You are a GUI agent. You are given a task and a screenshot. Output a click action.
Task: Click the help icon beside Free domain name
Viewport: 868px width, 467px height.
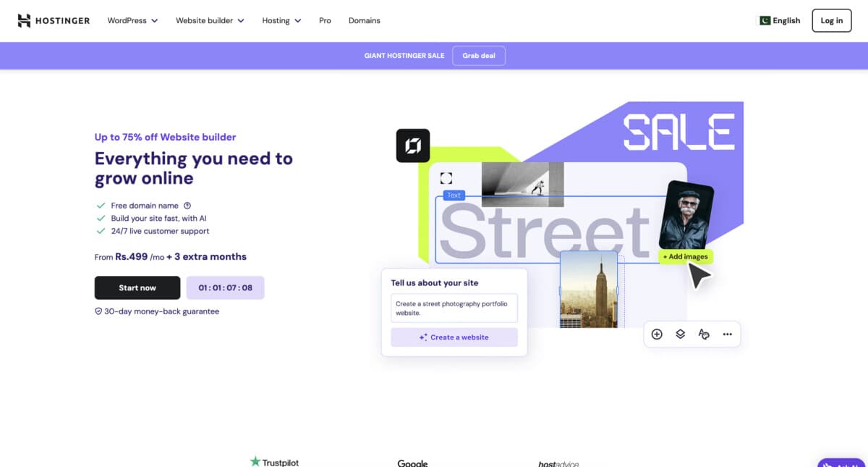(x=187, y=206)
